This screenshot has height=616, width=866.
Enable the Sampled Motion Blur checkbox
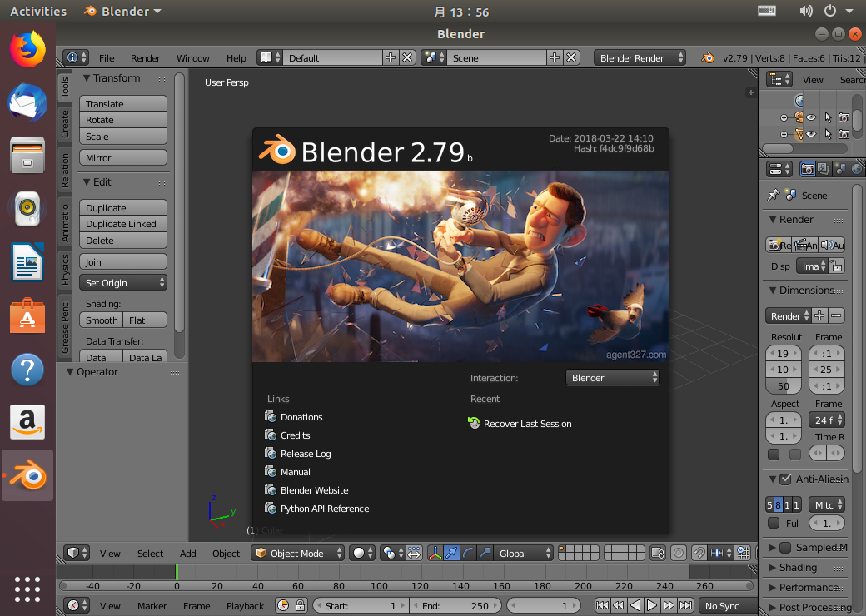(785, 548)
